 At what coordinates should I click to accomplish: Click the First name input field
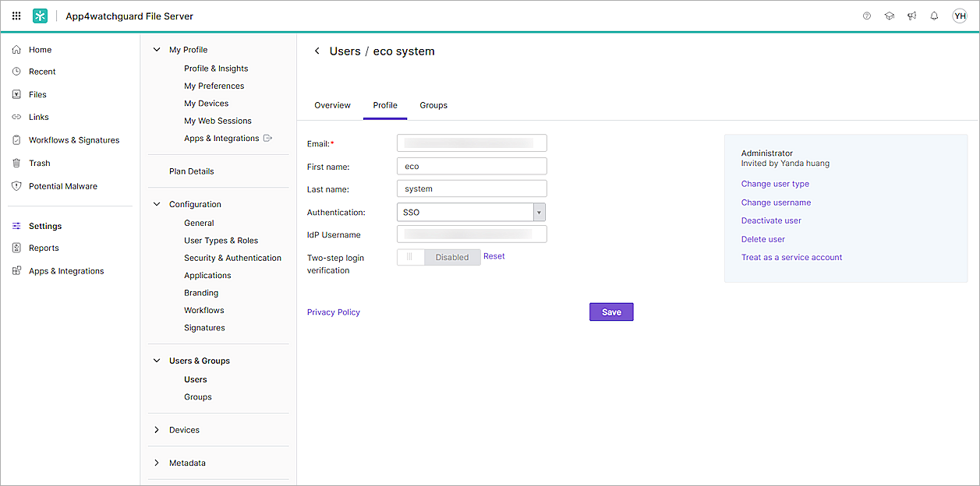tap(472, 166)
